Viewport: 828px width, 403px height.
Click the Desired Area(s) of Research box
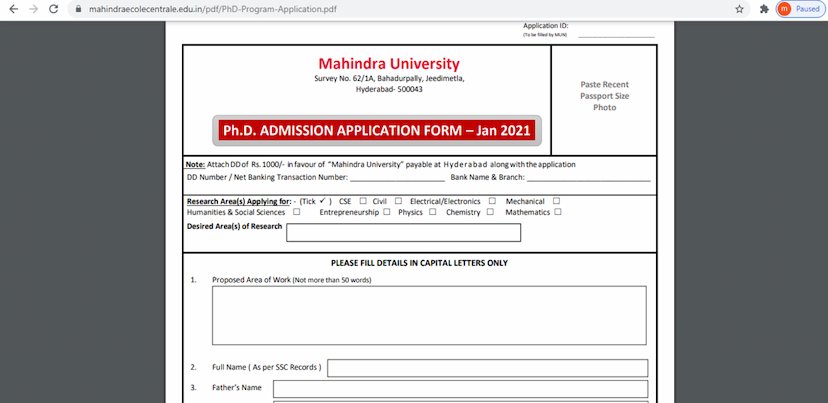pos(403,232)
